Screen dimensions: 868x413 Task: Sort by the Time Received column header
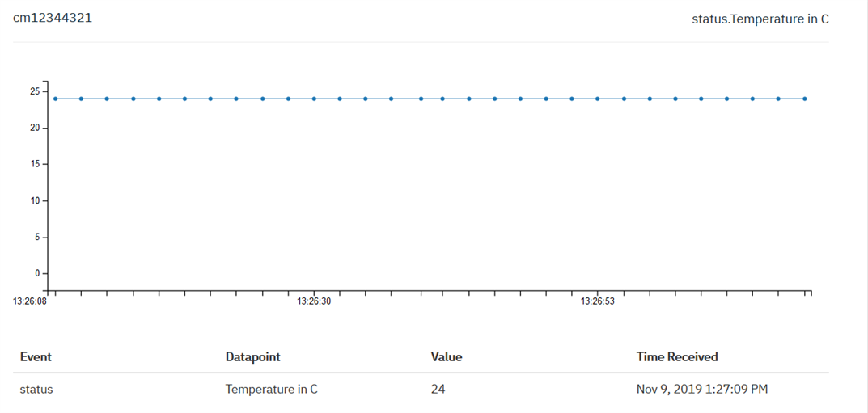click(x=677, y=356)
